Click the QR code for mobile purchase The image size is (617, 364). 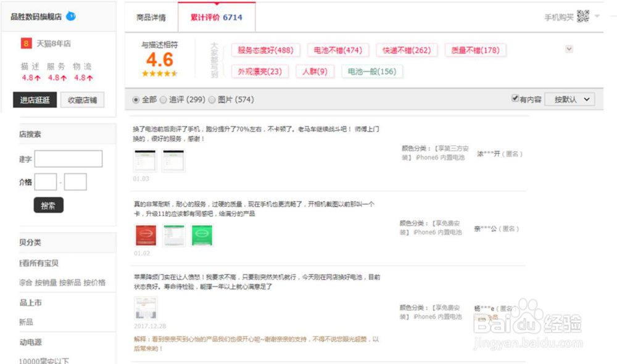coord(583,16)
